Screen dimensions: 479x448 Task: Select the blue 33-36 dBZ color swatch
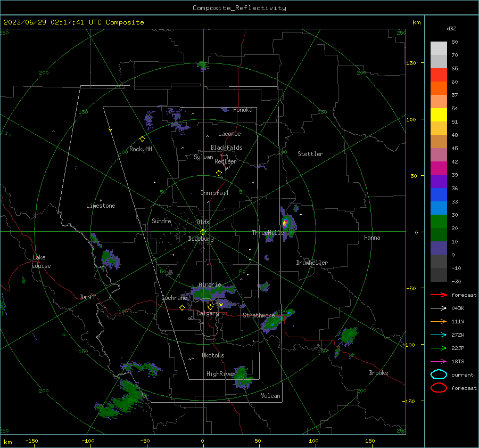coord(439,195)
